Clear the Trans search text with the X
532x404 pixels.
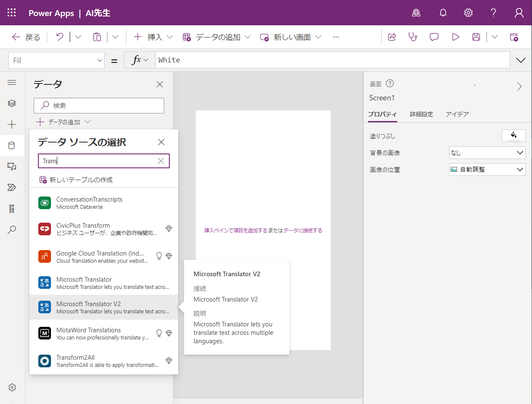[160, 161]
